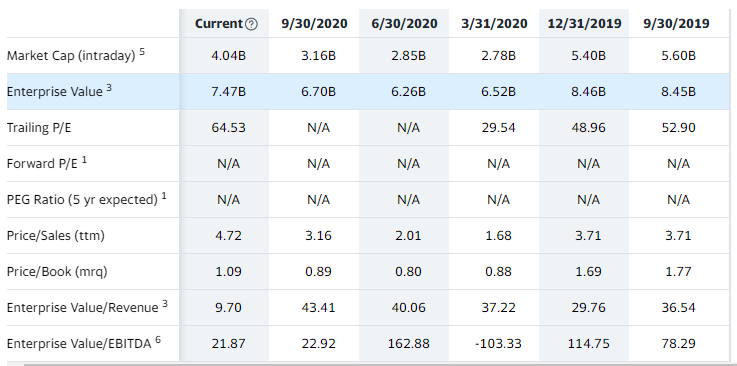This screenshot has height=366, width=737.
Task: Select the 9/30/2019 column header
Action: 676,23
